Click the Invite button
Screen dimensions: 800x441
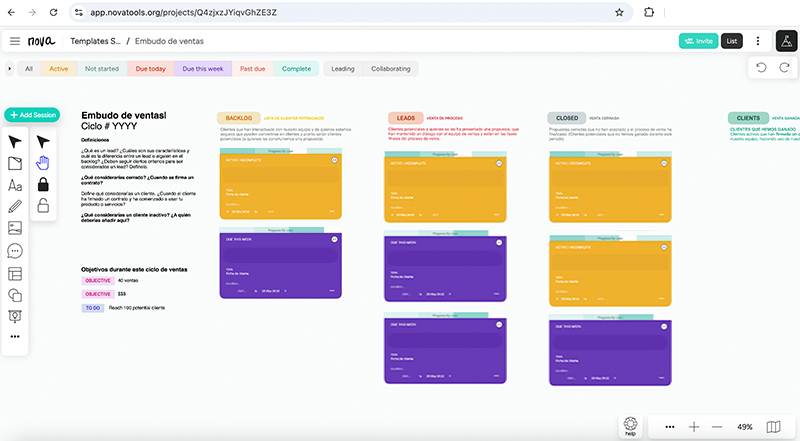[x=697, y=41]
